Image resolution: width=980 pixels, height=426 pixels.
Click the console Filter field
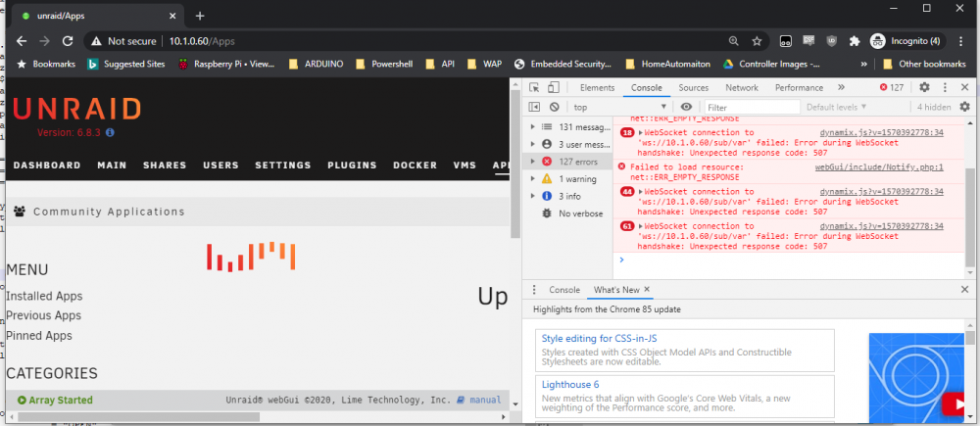click(753, 107)
